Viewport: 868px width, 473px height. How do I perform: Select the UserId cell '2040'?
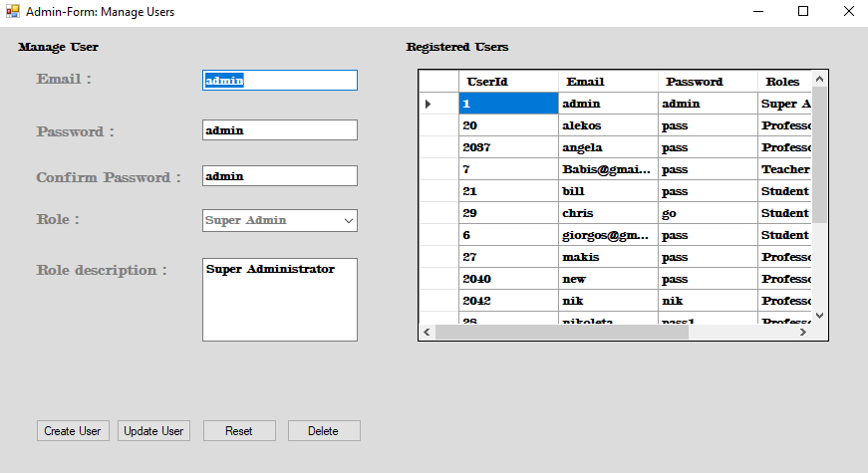[x=508, y=279]
